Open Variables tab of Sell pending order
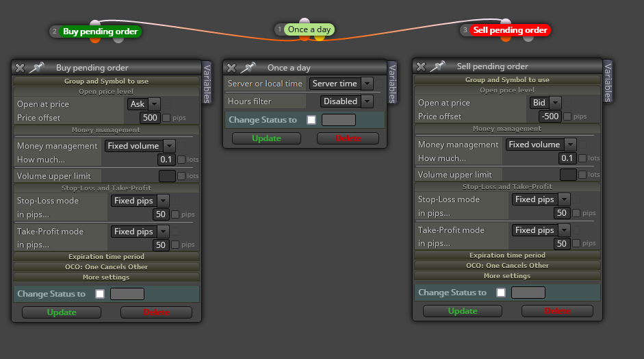This screenshot has height=359, width=644. (x=608, y=82)
